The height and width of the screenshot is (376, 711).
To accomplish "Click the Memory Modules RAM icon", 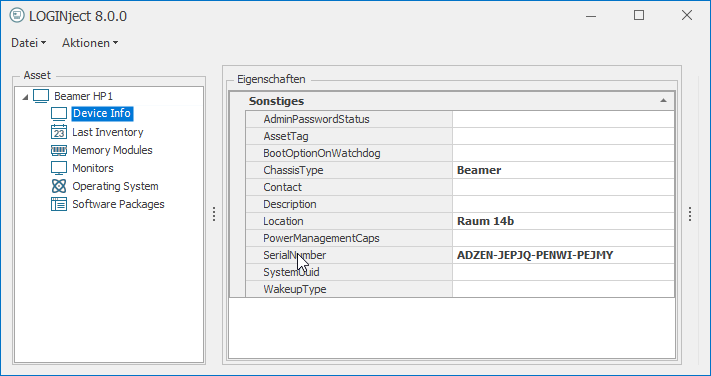I will click(59, 150).
